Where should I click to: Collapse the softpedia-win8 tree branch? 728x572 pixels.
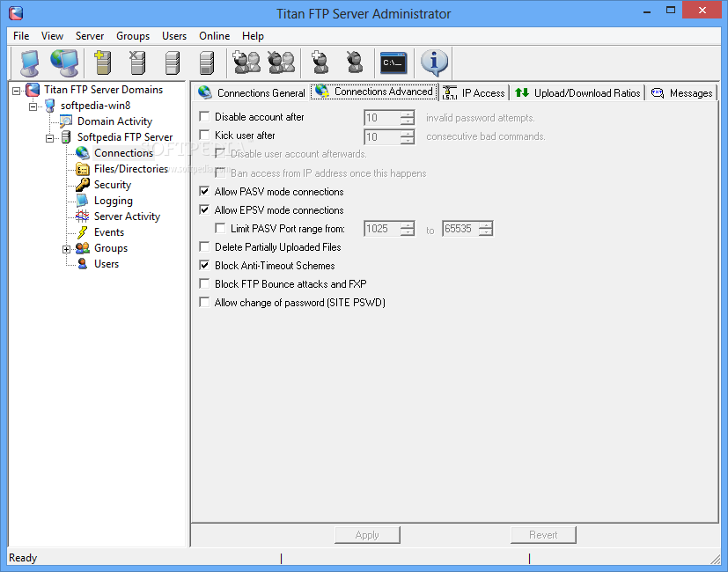pyautogui.click(x=33, y=106)
